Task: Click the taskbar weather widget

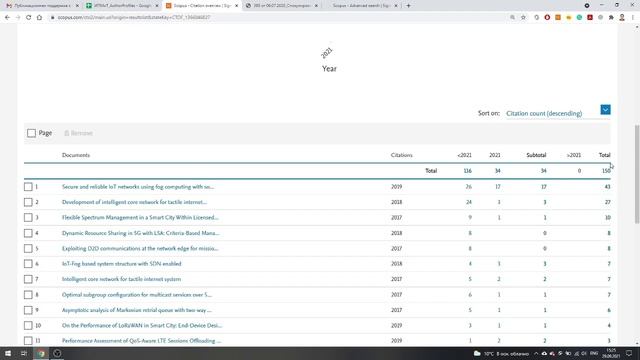Action: pyautogui.click(x=501, y=353)
